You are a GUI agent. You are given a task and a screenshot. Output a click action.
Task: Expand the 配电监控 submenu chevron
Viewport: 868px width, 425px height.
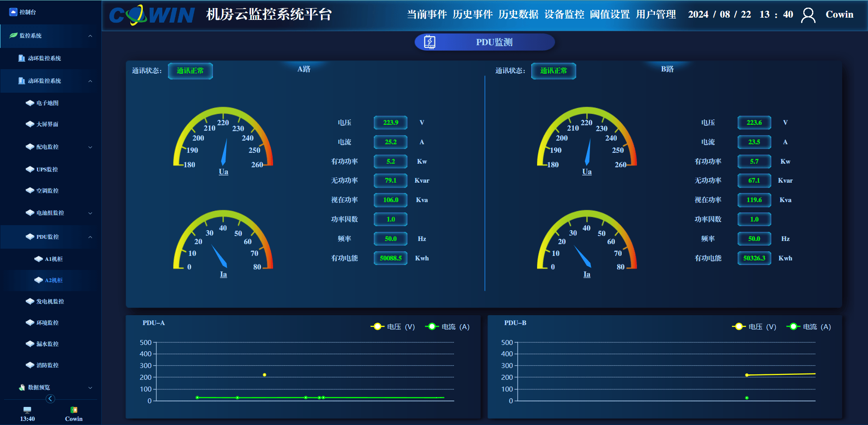90,147
